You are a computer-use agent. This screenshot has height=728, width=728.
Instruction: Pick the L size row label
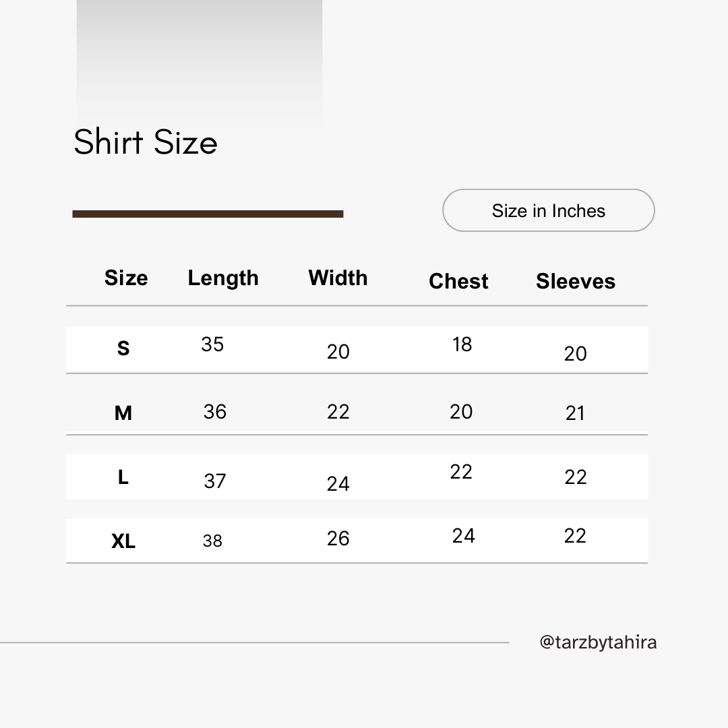123,477
